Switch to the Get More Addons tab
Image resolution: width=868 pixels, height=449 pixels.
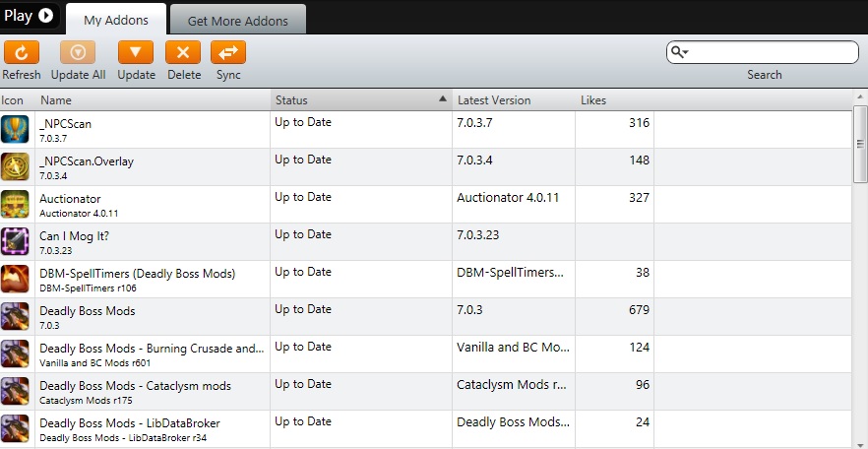point(237,20)
